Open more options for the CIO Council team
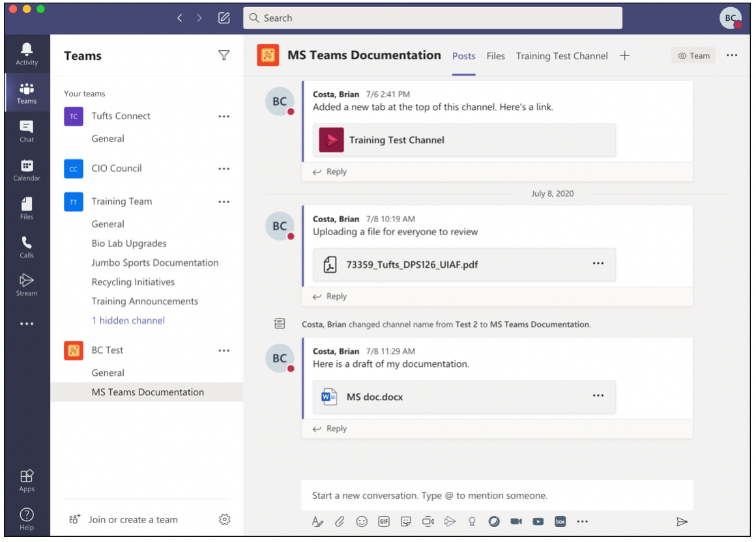 click(224, 168)
